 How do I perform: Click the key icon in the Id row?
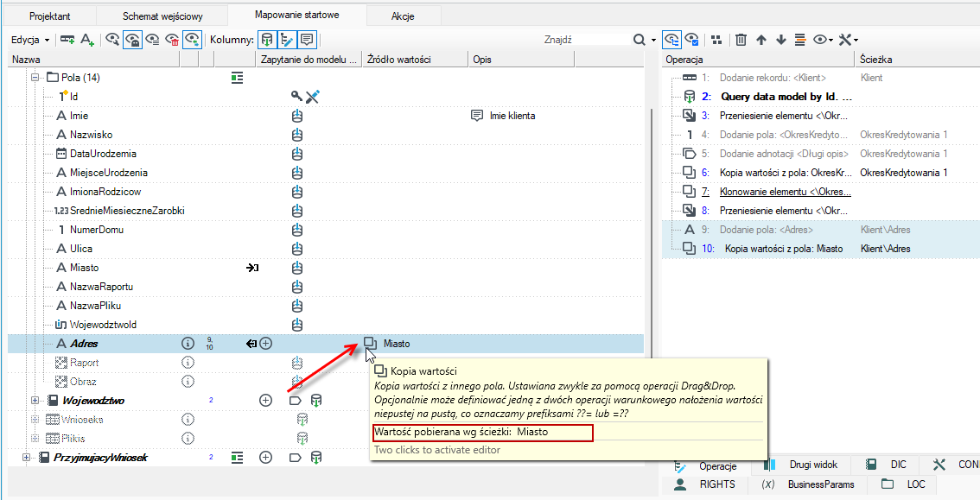(x=296, y=96)
